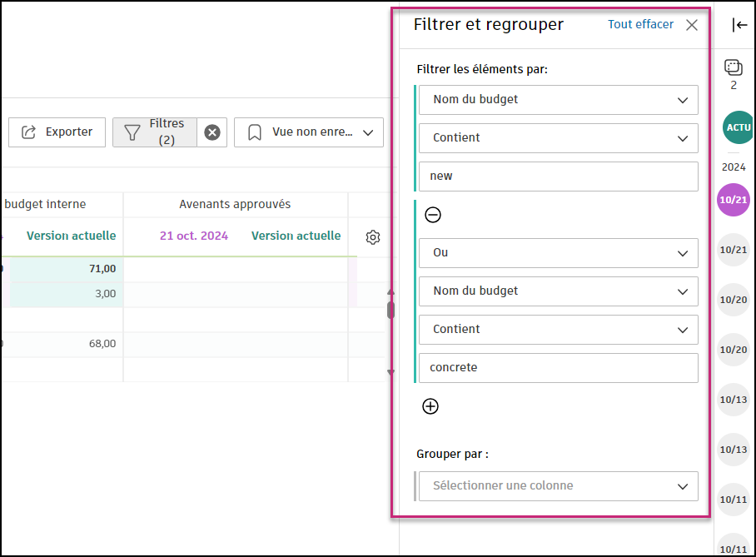Image resolution: width=756 pixels, height=557 pixels.
Task: Remove the second filter with the minus icon
Action: (433, 215)
